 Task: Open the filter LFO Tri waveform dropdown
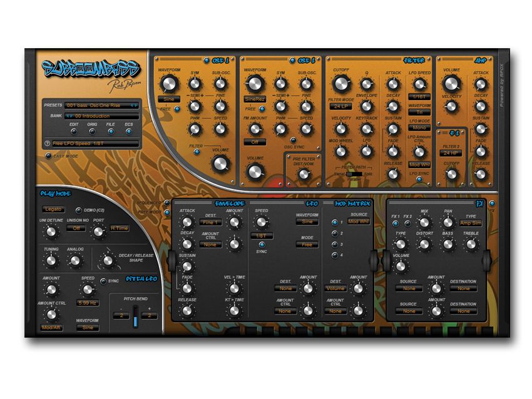[419, 112]
